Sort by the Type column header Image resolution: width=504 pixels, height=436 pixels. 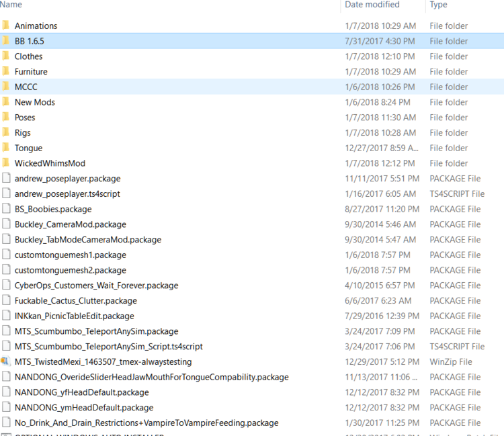click(x=438, y=5)
